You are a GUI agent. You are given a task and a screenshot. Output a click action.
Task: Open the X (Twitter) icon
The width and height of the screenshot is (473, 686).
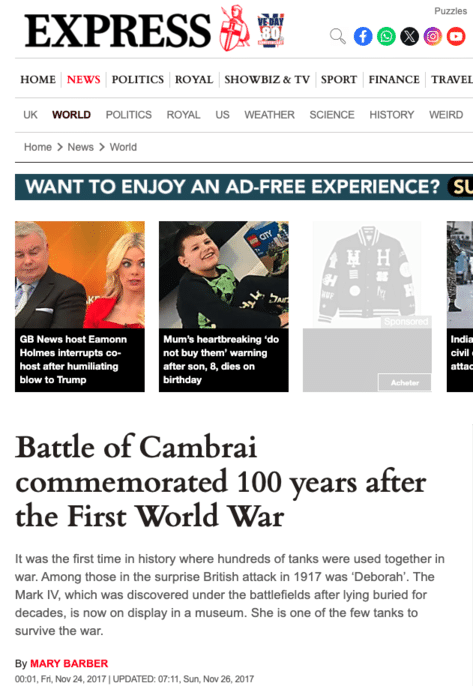coord(410,36)
